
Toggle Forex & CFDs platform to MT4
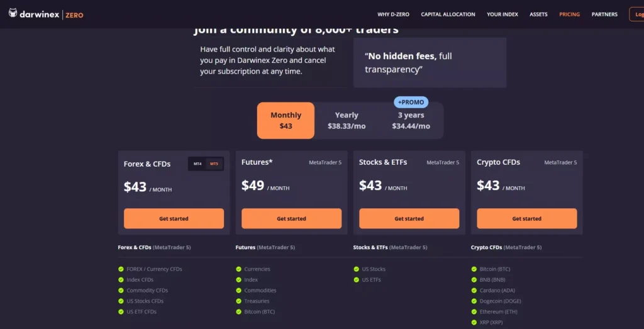point(197,164)
